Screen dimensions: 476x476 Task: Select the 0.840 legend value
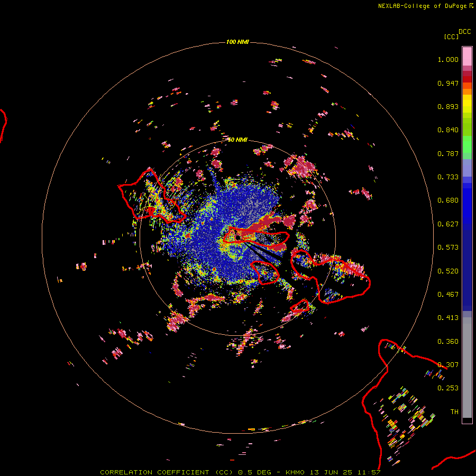coord(448,130)
